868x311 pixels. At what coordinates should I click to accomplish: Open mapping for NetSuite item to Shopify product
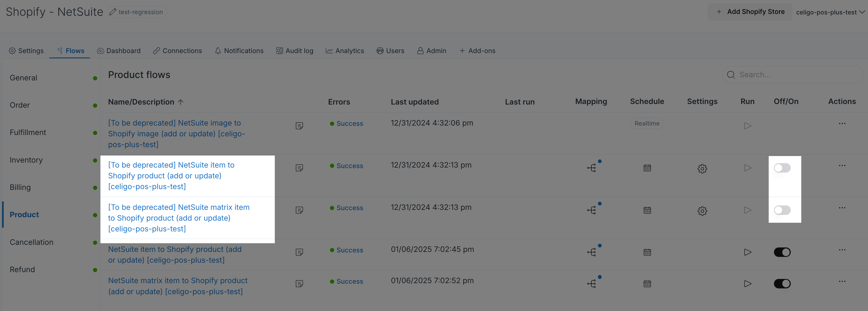(x=591, y=252)
